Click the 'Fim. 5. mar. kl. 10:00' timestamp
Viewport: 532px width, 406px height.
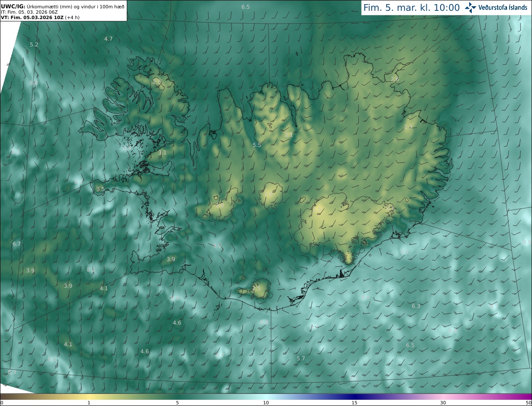[411, 8]
